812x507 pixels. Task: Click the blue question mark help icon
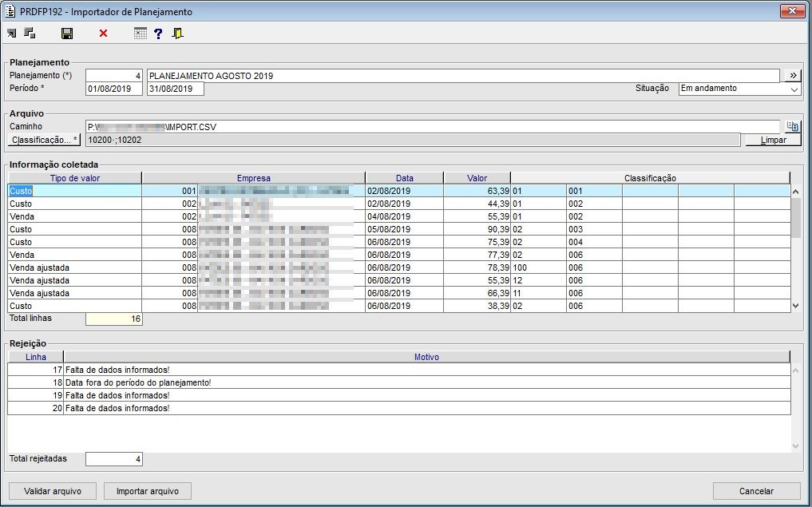(x=158, y=34)
